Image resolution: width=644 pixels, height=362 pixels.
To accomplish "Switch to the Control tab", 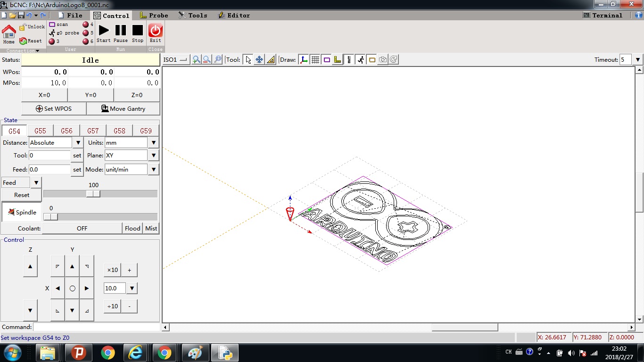I will [x=111, y=16].
